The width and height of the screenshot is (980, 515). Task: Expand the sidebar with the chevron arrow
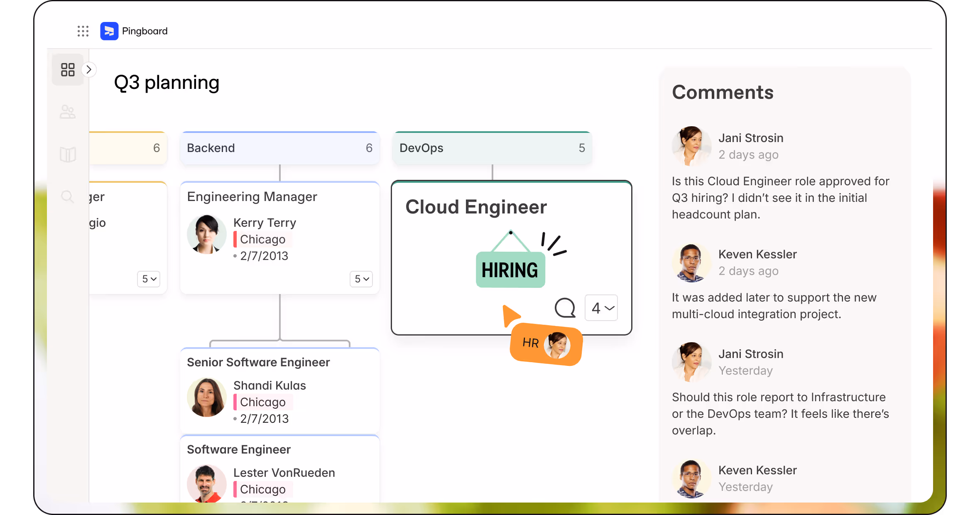pos(88,69)
